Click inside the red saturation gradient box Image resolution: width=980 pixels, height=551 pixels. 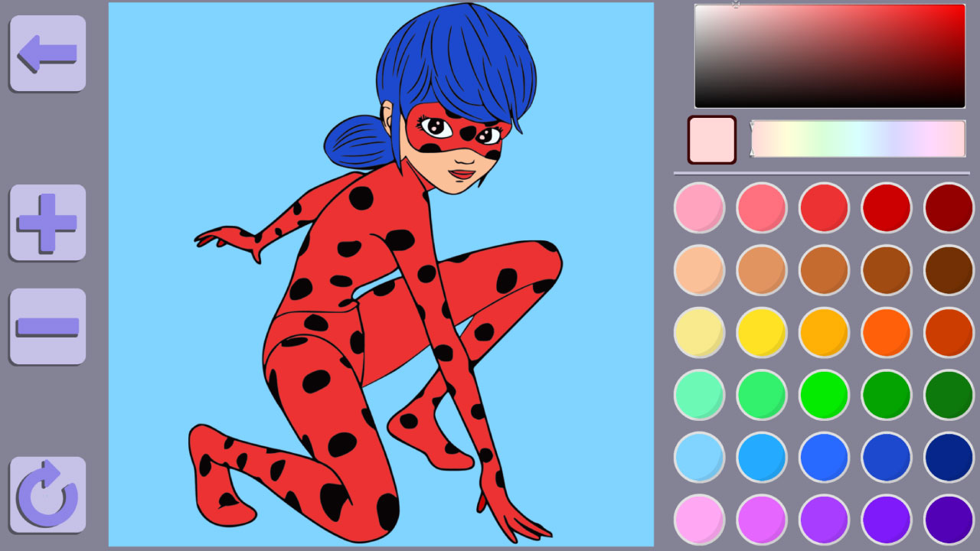coord(830,56)
